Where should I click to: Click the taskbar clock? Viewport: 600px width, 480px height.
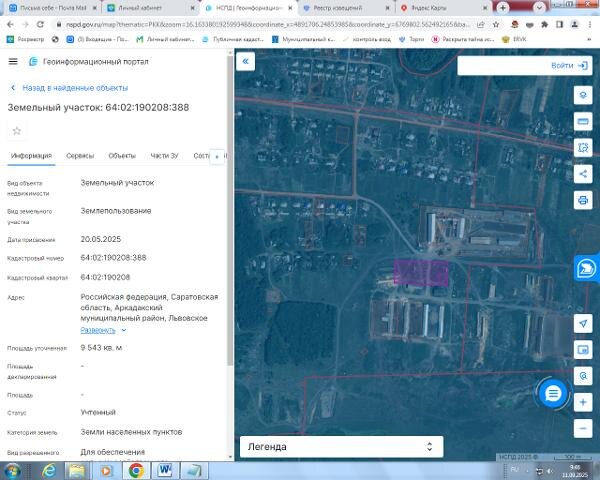(574, 471)
